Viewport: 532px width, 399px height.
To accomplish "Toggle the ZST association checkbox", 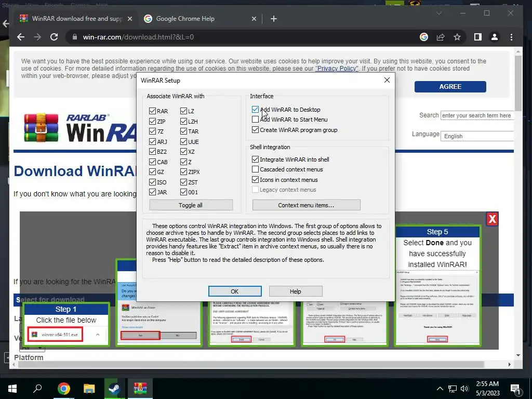I will tap(183, 182).
